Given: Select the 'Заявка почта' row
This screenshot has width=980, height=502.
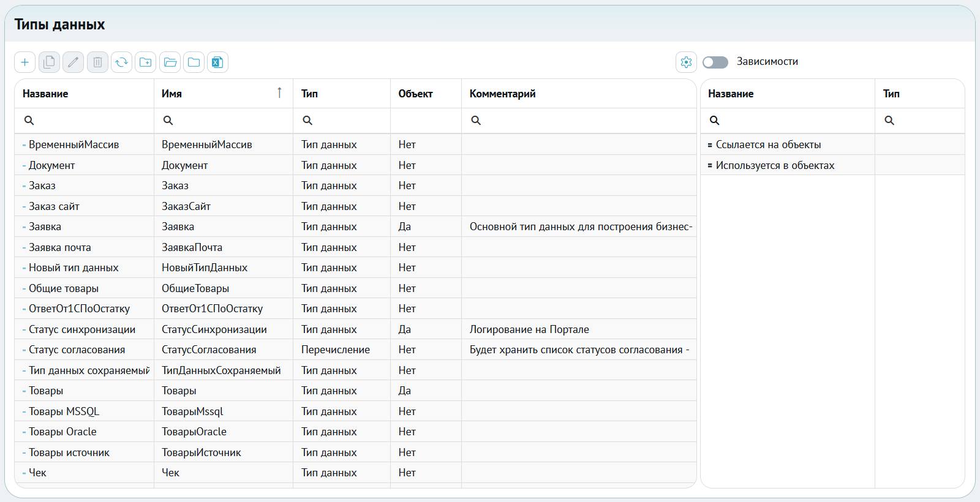Looking at the screenshot, I should 355,247.
